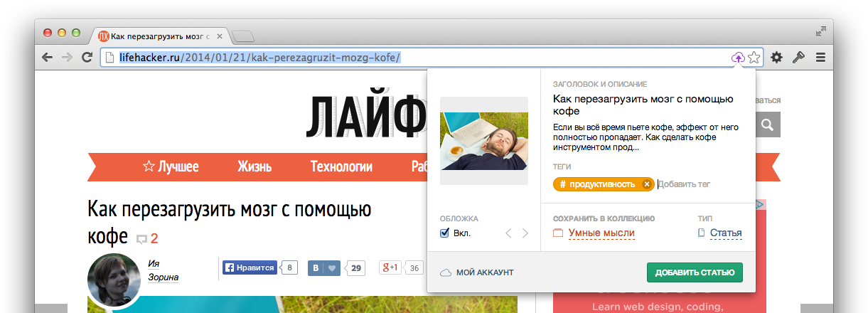Open the Технологии menu item

point(341,167)
